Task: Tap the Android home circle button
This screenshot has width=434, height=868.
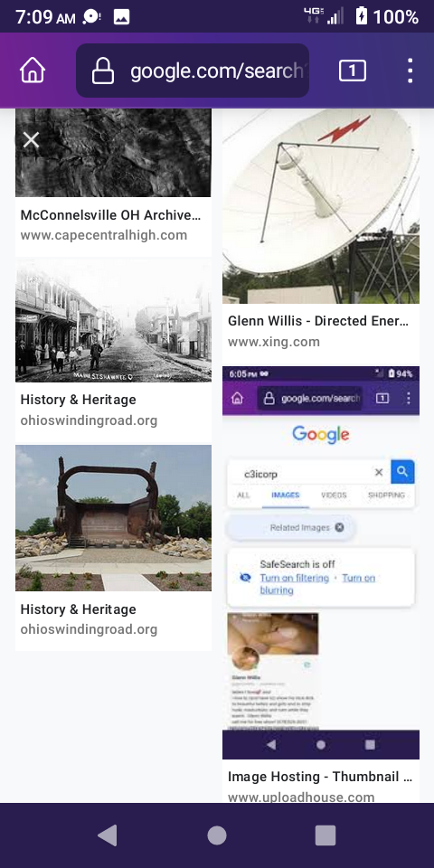Action: 217,835
